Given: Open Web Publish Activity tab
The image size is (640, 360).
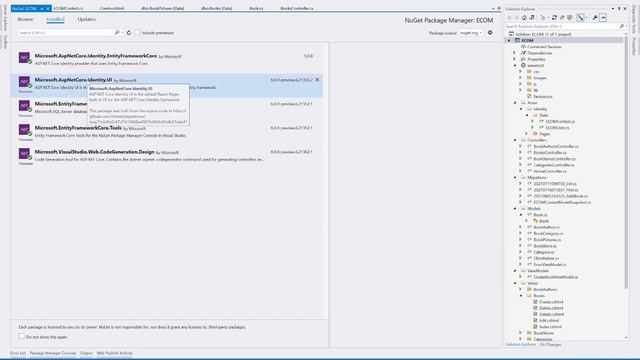Looking at the screenshot, I should pos(114,353).
